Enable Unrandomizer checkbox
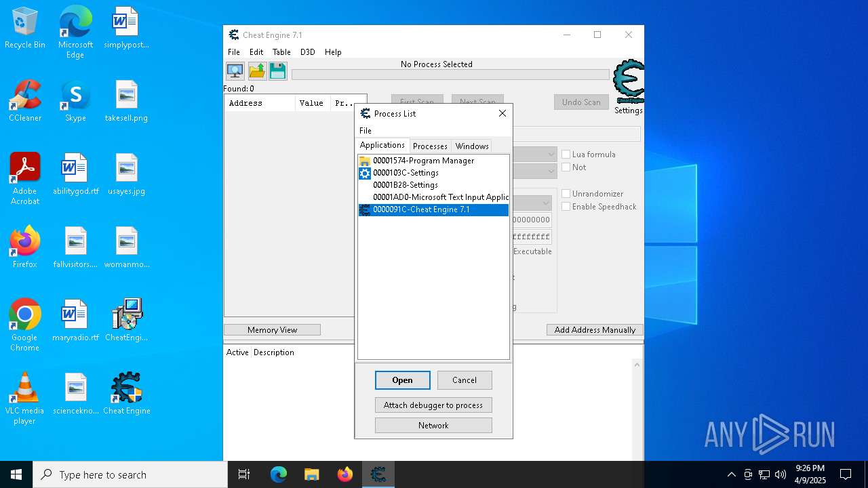The image size is (868, 488). 566,194
